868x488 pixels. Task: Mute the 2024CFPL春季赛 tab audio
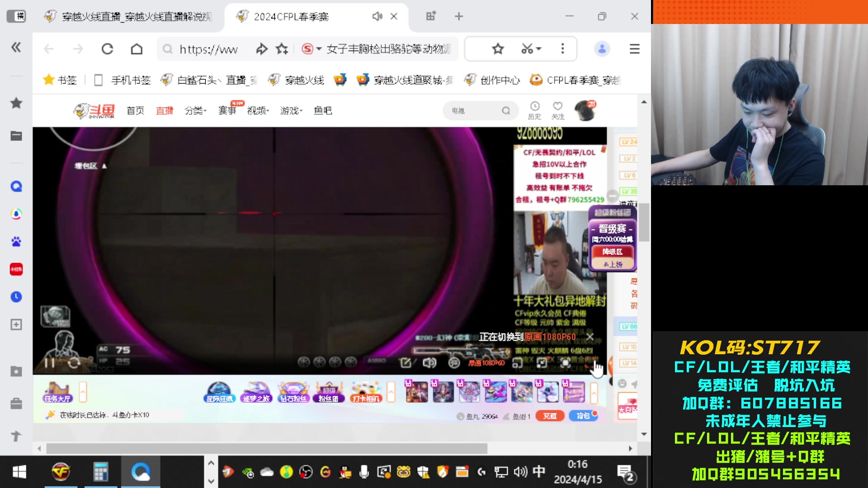click(x=377, y=17)
